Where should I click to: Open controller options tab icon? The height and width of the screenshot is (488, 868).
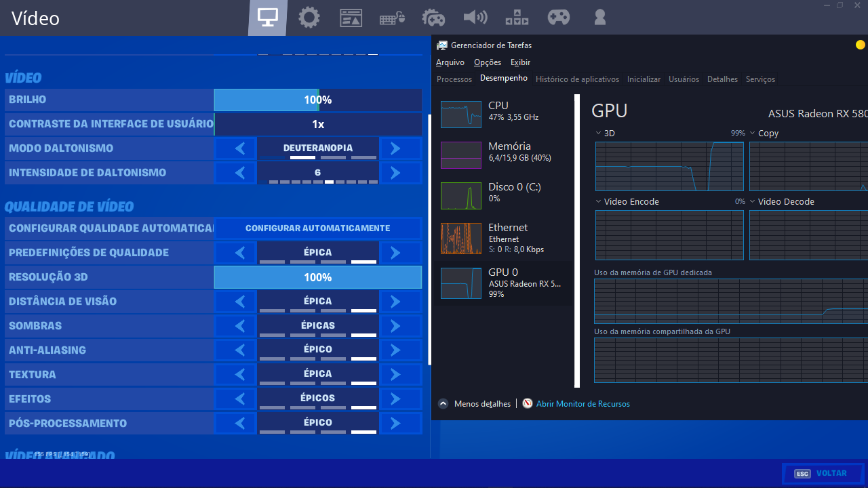[433, 18]
